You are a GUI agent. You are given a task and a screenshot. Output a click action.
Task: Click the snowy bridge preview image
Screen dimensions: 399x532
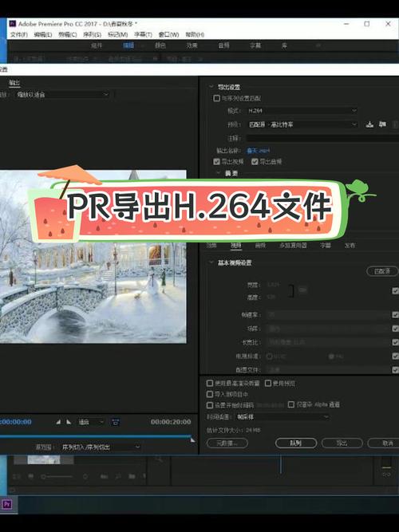[x=93, y=257]
